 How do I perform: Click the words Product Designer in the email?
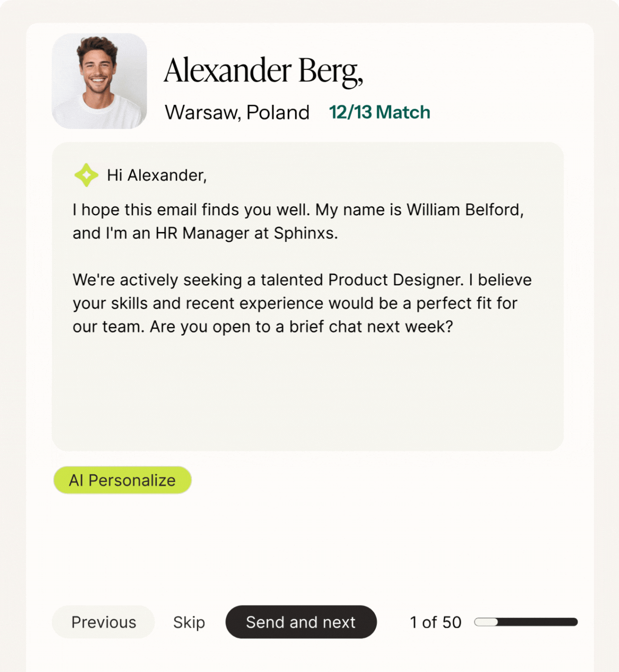[395, 280]
